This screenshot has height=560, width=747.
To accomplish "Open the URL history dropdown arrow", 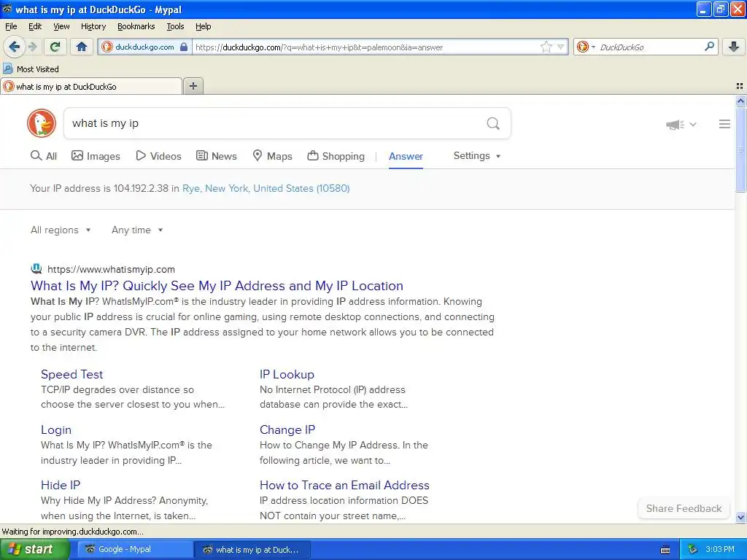I will click(x=561, y=47).
